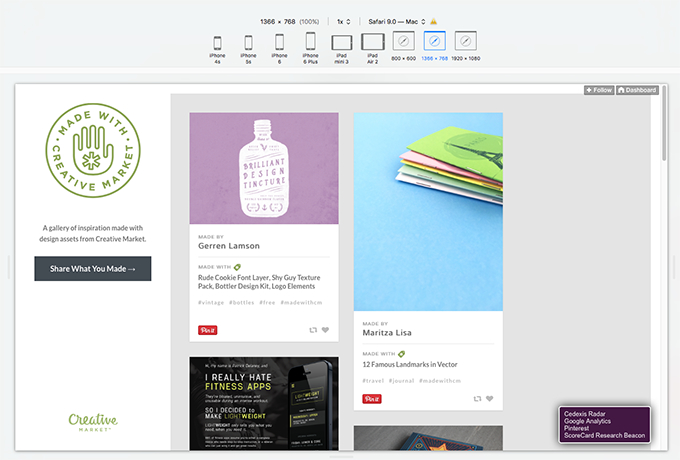The image size is (680, 460).
Task: Click the #journal tag
Action: (x=402, y=381)
